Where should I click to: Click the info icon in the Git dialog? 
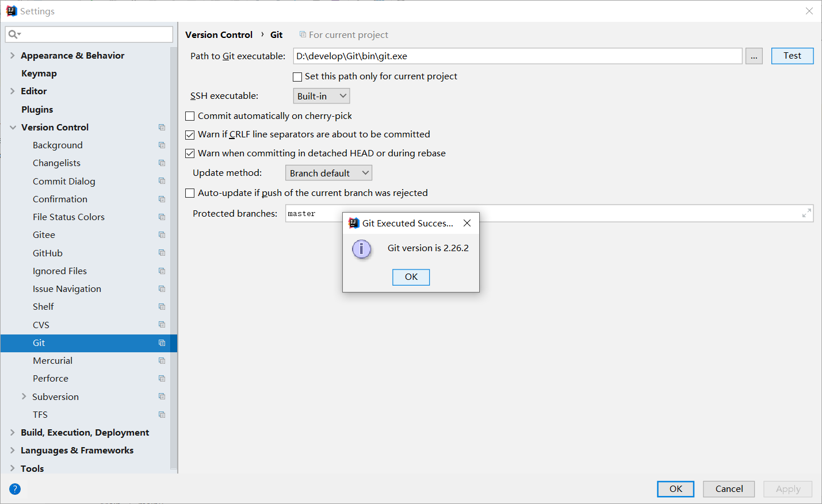tap(362, 249)
